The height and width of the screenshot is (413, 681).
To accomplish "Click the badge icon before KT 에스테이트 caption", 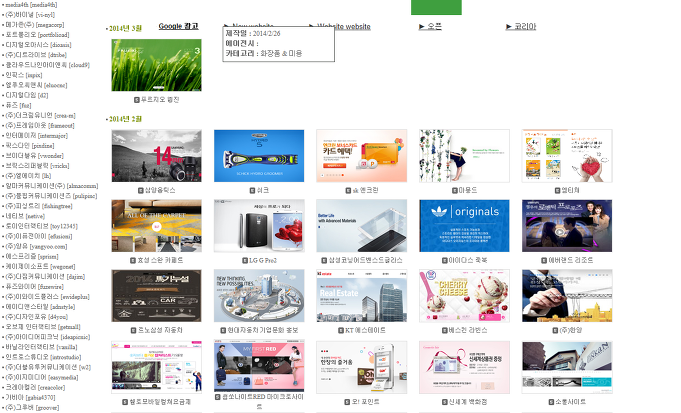I will [341, 330].
